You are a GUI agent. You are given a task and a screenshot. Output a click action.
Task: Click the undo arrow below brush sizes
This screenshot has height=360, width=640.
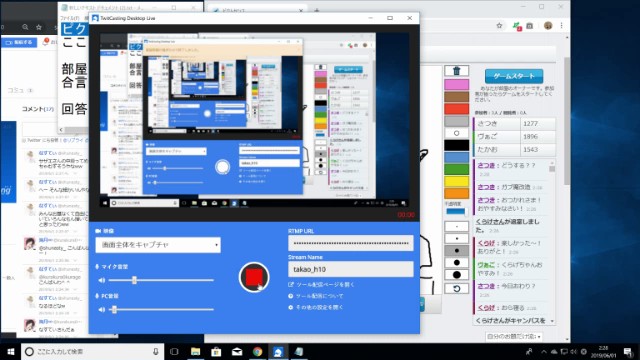[456, 289]
